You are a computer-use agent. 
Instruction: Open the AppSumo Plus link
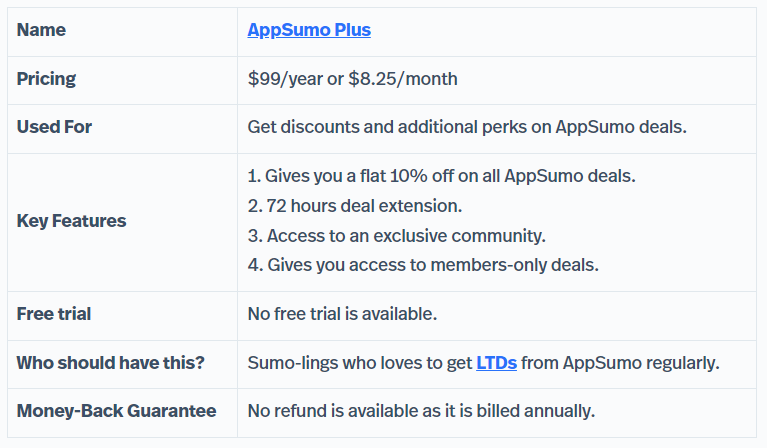click(x=309, y=30)
